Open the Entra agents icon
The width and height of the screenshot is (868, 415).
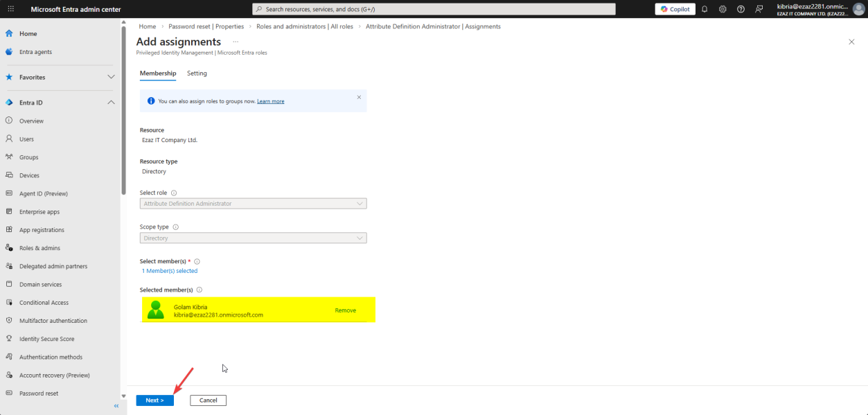[x=9, y=52]
